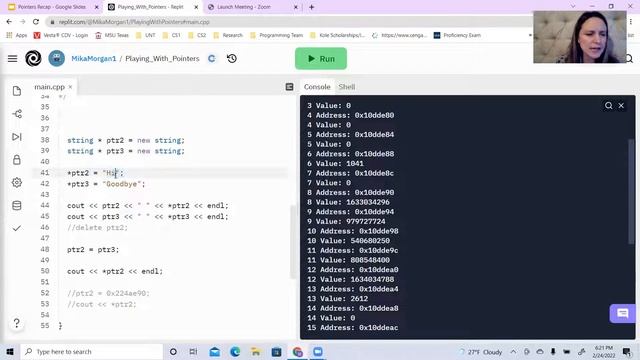The width and height of the screenshot is (640, 360).
Task: Open Cortana circle on taskbar
Action: click(173, 352)
